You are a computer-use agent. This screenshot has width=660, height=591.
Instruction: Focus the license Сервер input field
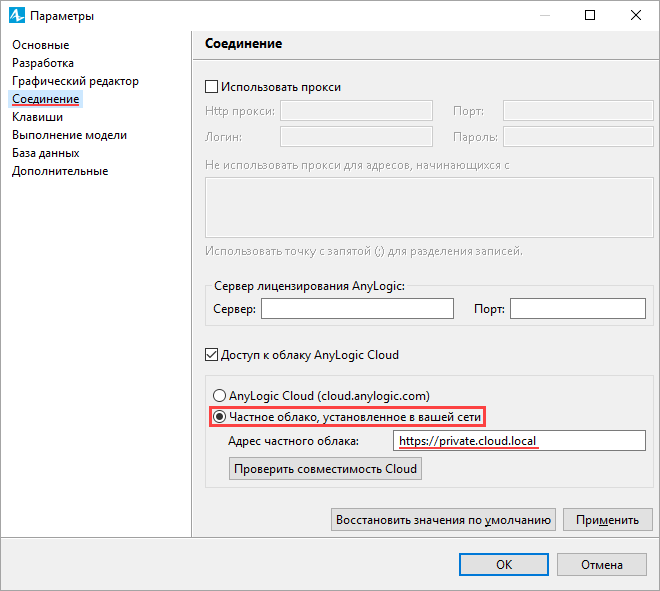tap(357, 309)
